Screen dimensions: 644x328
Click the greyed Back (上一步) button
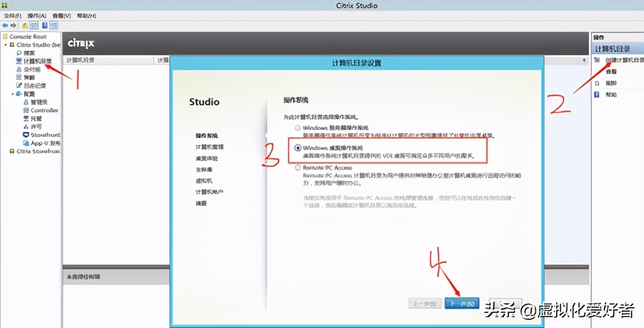[x=425, y=304]
